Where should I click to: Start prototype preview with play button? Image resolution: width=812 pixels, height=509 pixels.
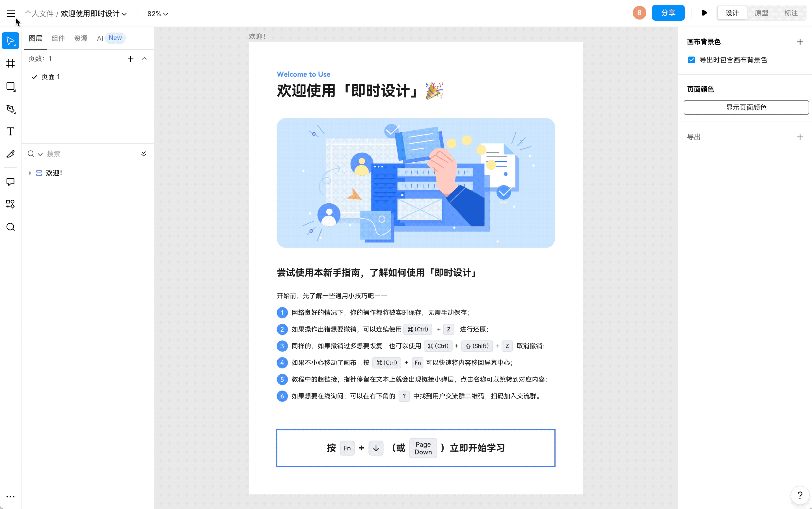(704, 13)
